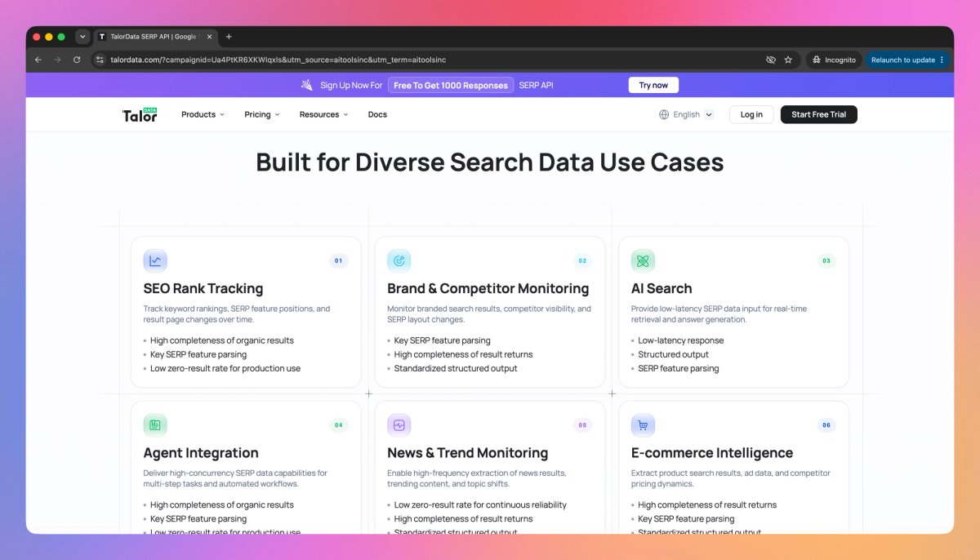
Task: Select the TalorData SERP API browser tab
Action: tap(155, 37)
